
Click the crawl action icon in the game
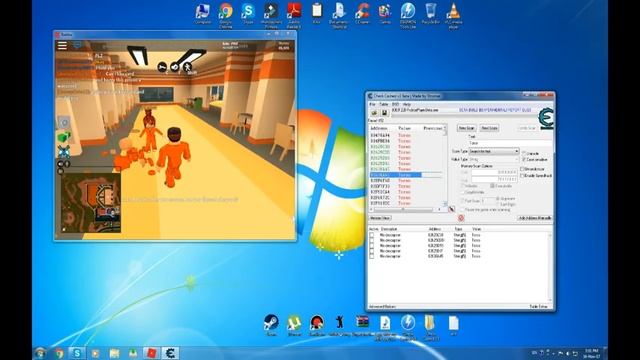click(162, 67)
